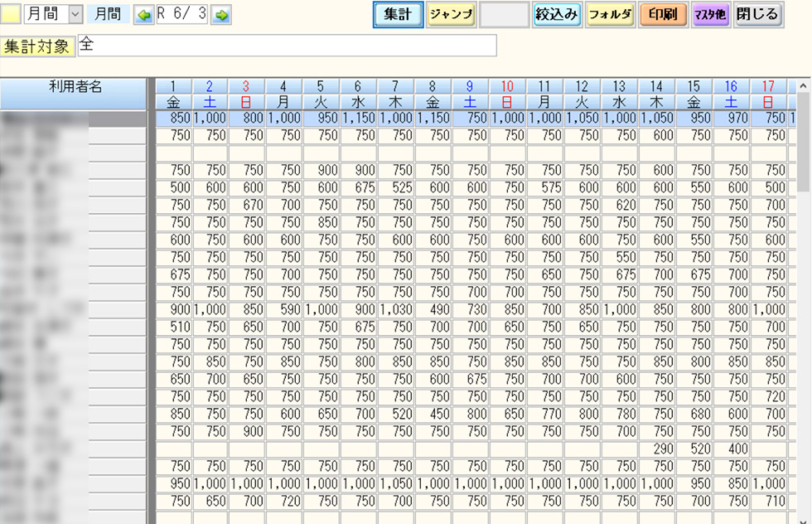Go to next month with right arrow
The image size is (812, 524).
(x=222, y=15)
